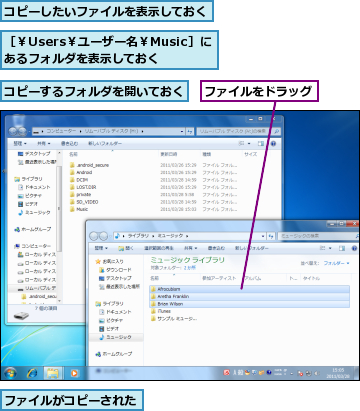
Task: Click 書き込む in the Removable Disk toolbar
Action: tap(69, 144)
